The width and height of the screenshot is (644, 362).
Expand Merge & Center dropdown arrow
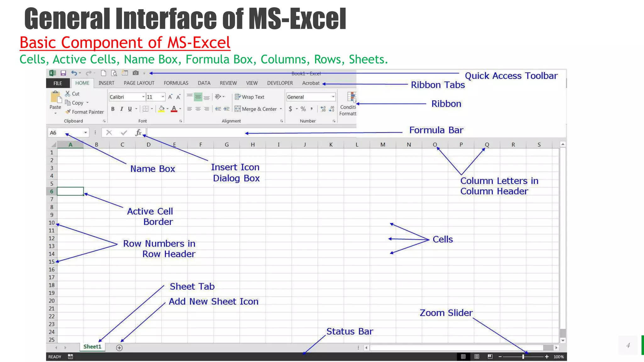tap(281, 109)
